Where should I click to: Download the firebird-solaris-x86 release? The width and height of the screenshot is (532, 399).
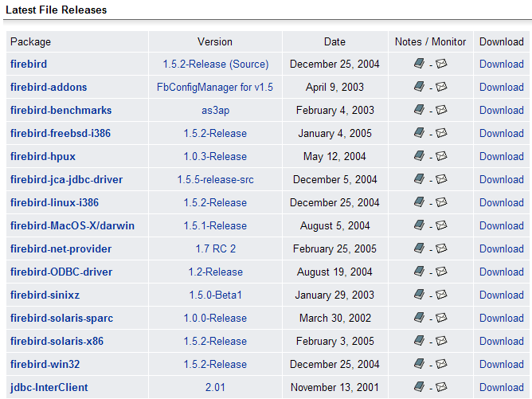(501, 341)
